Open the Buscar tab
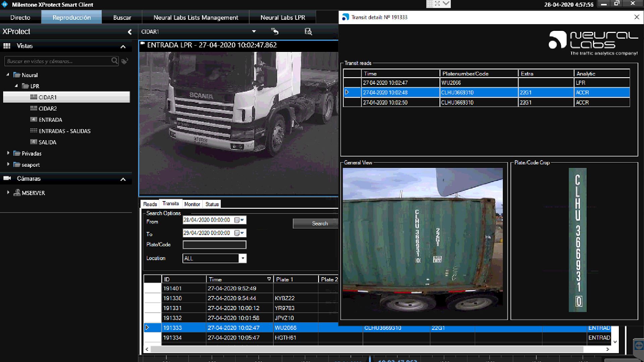 (122, 17)
